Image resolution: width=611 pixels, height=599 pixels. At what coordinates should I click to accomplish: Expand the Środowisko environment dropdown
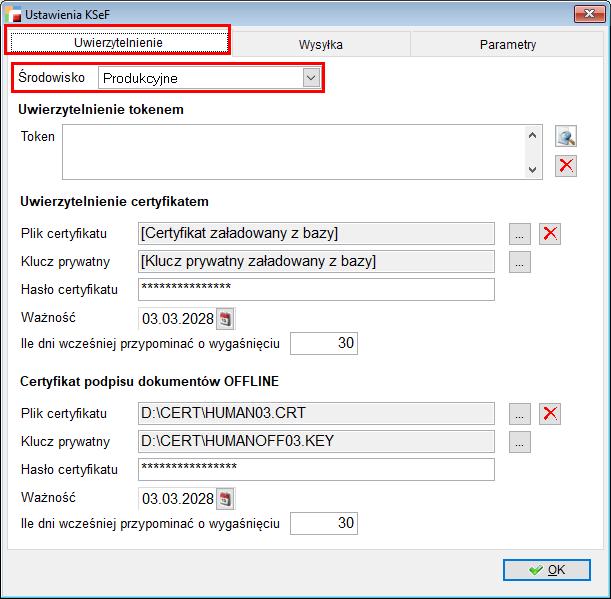[311, 78]
